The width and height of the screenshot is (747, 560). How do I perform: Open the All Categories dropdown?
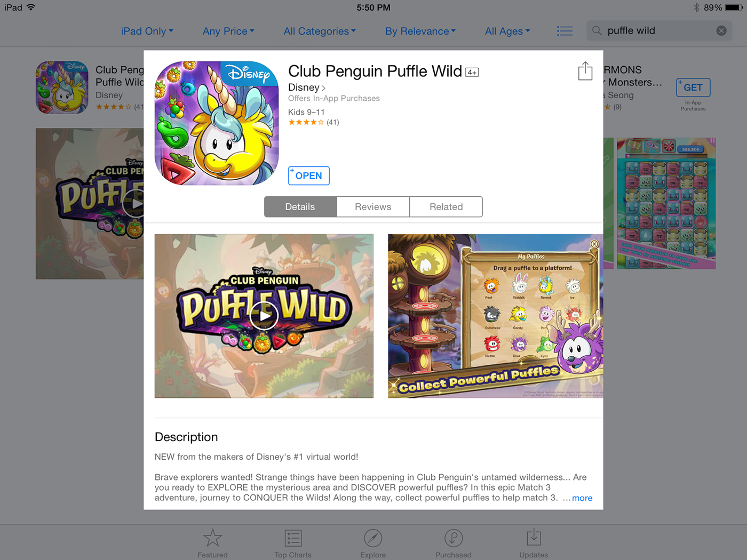(320, 31)
